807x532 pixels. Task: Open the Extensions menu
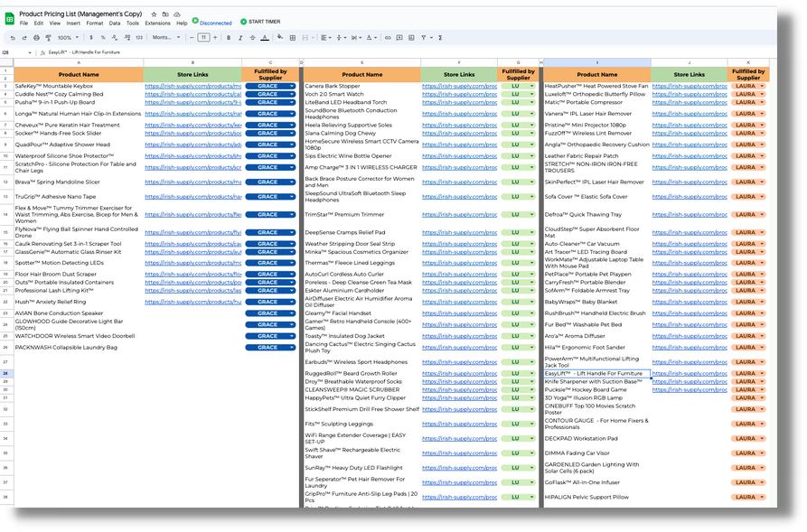[156, 23]
